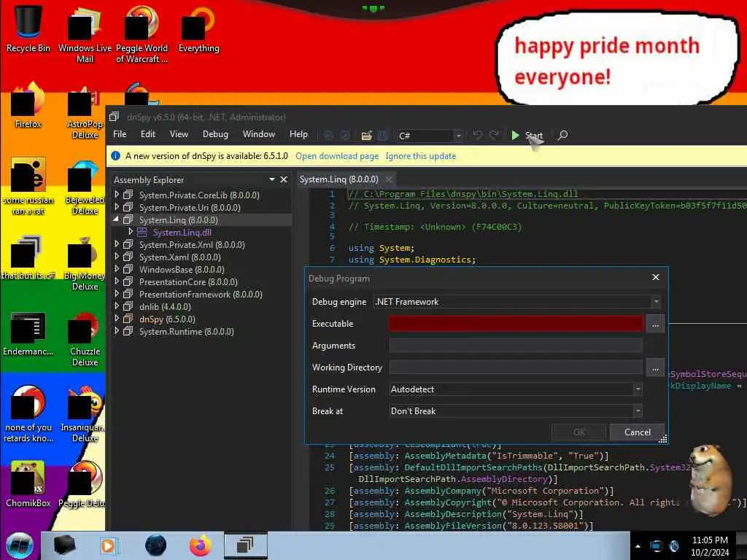Viewport: 747px width, 560px height.
Task: Open the Edit menu
Action: point(147,134)
